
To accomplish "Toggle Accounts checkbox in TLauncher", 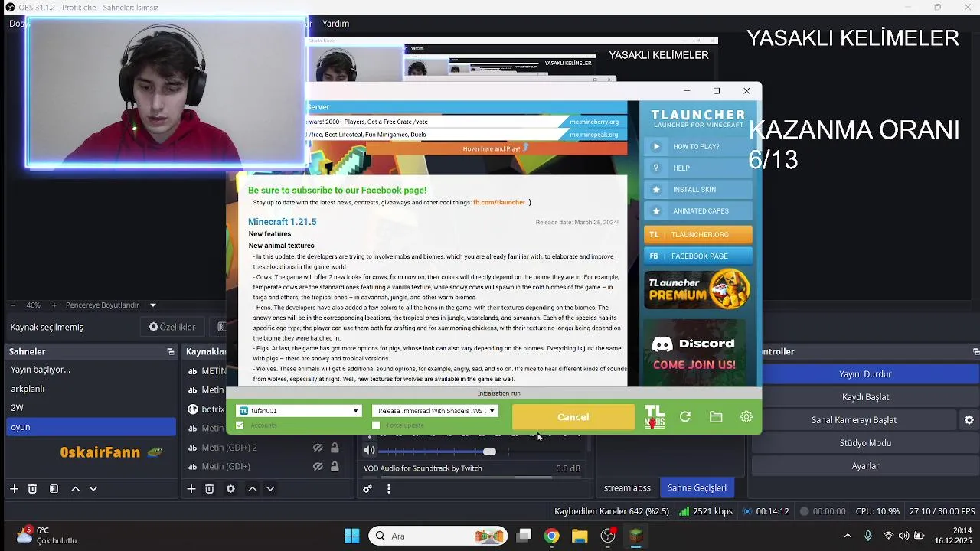I will pos(240,425).
